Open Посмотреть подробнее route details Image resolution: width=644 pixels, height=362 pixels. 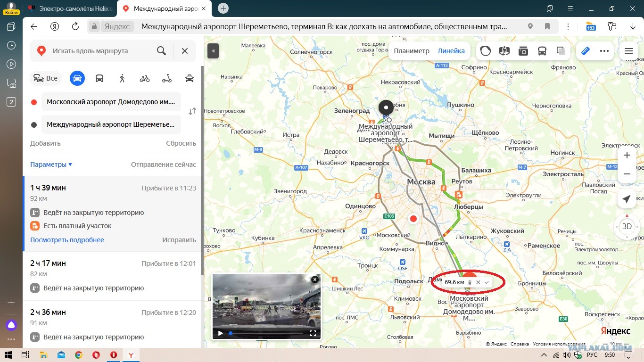point(67,240)
